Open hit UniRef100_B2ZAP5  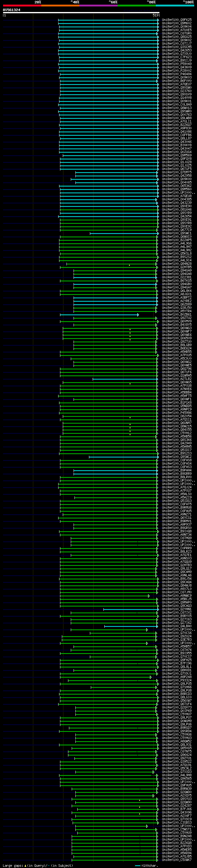[177, 240]
